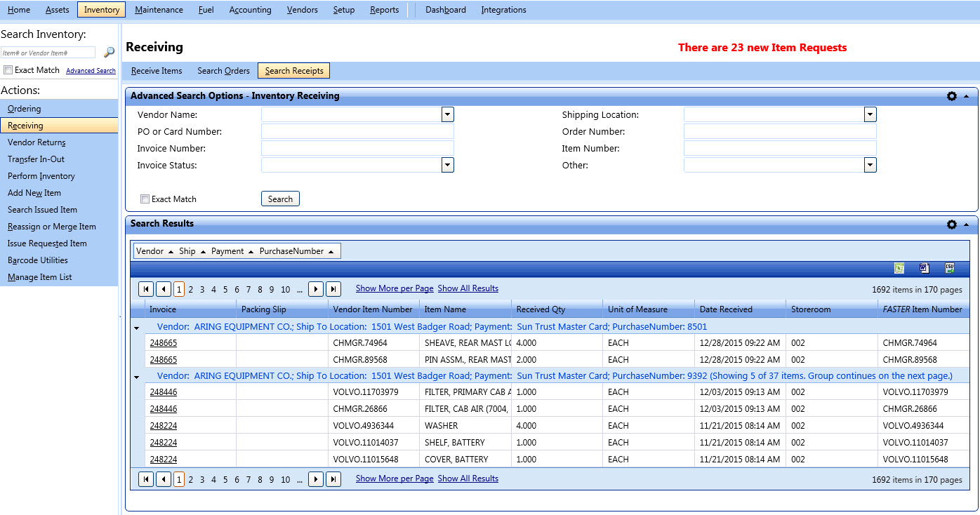
Task: Toggle Exact Match in inventory search sidebar
Action: (8, 70)
